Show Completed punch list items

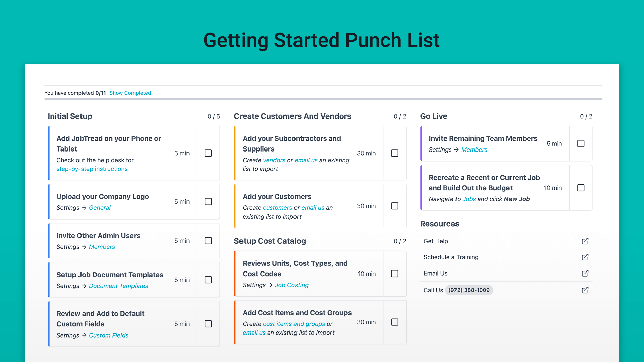pyautogui.click(x=130, y=93)
